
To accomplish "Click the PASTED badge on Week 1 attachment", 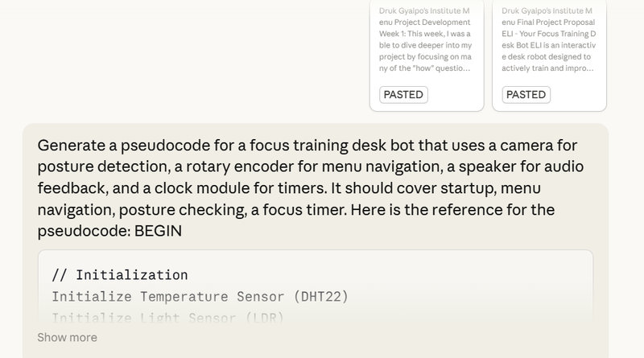I will (x=402, y=94).
